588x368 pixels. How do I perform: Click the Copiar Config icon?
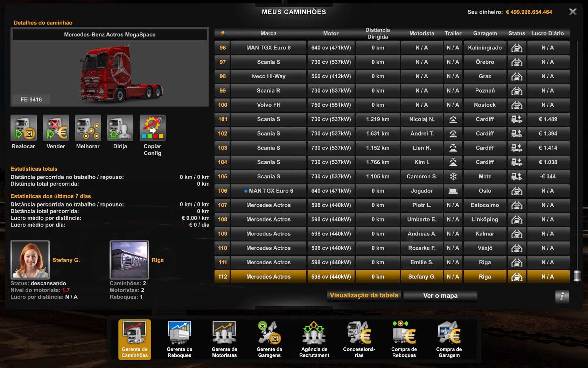[x=152, y=128]
